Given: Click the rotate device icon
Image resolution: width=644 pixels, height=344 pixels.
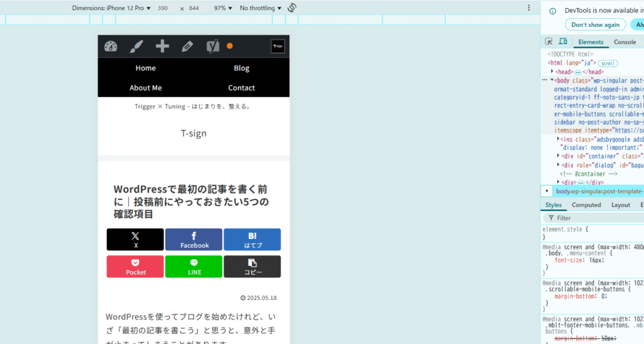Looking at the screenshot, I should point(292,8).
